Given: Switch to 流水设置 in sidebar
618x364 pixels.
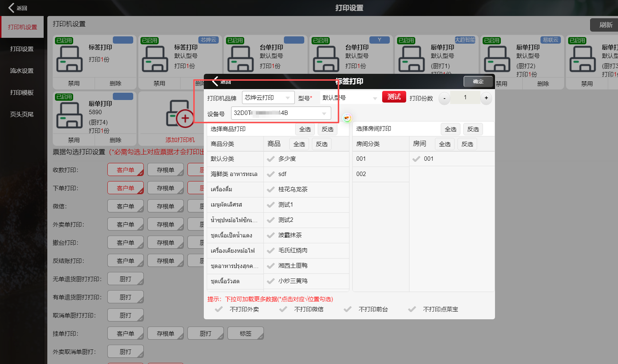Looking at the screenshot, I should click(x=22, y=71).
